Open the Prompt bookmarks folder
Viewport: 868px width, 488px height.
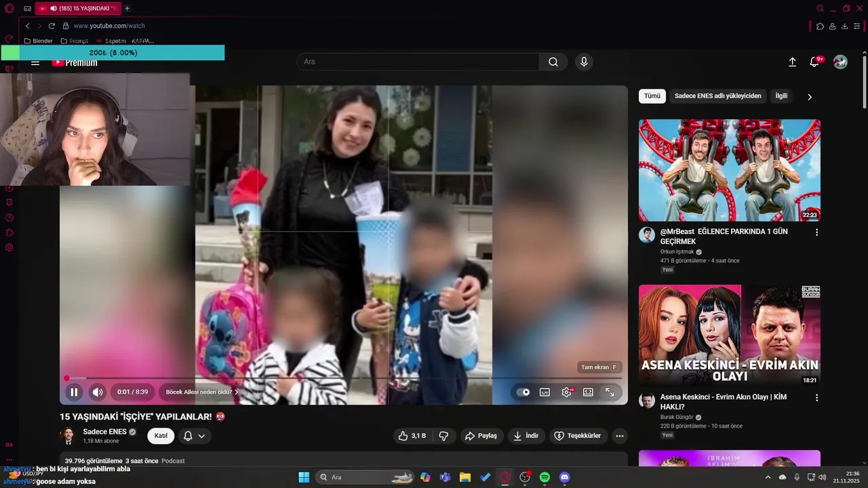pyautogui.click(x=75, y=41)
